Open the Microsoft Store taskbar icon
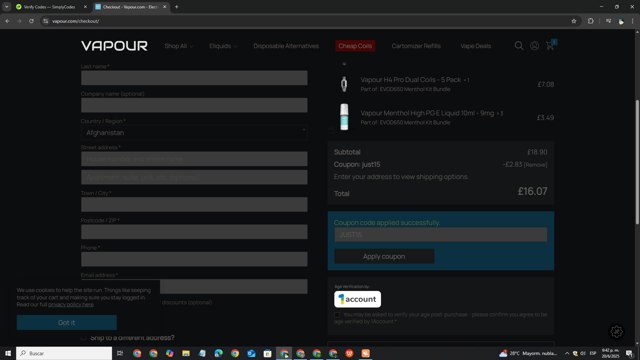The height and width of the screenshot is (360, 640). [267, 353]
